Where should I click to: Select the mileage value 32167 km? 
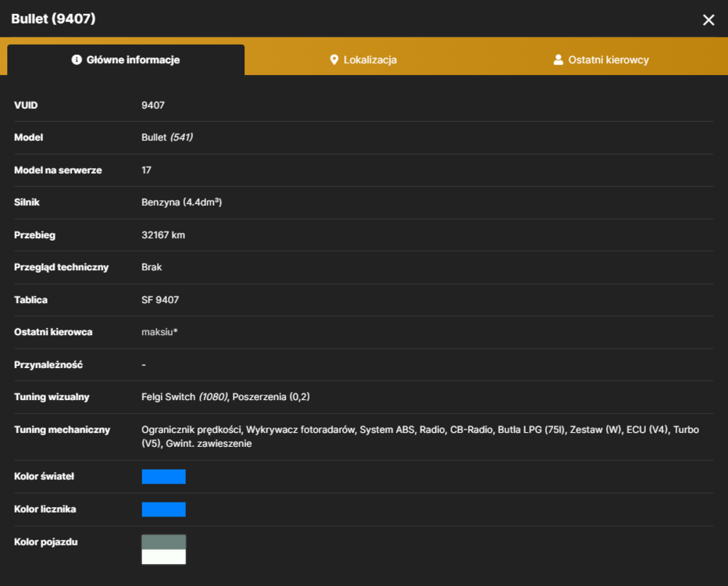pyautogui.click(x=163, y=235)
